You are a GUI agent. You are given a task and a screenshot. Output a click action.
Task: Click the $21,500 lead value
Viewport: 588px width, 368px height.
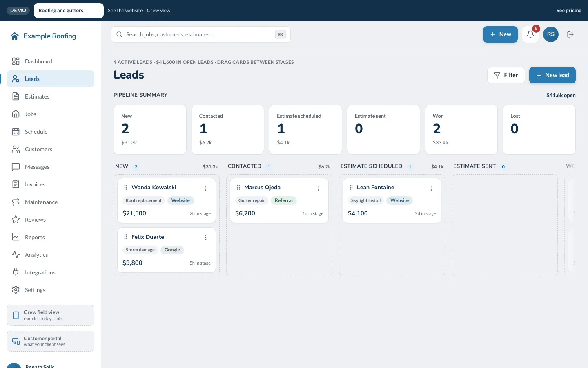[x=134, y=213]
